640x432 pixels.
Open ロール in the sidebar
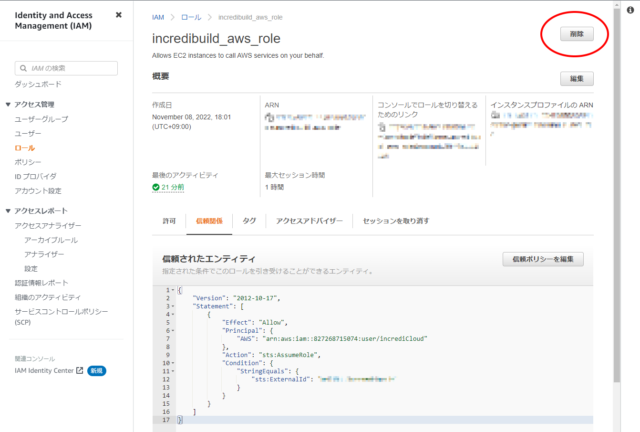click(x=25, y=148)
